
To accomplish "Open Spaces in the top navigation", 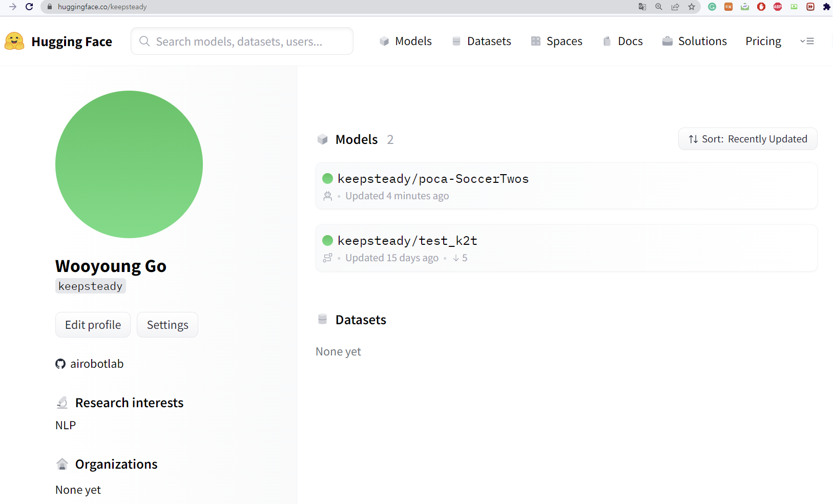I will pyautogui.click(x=557, y=41).
